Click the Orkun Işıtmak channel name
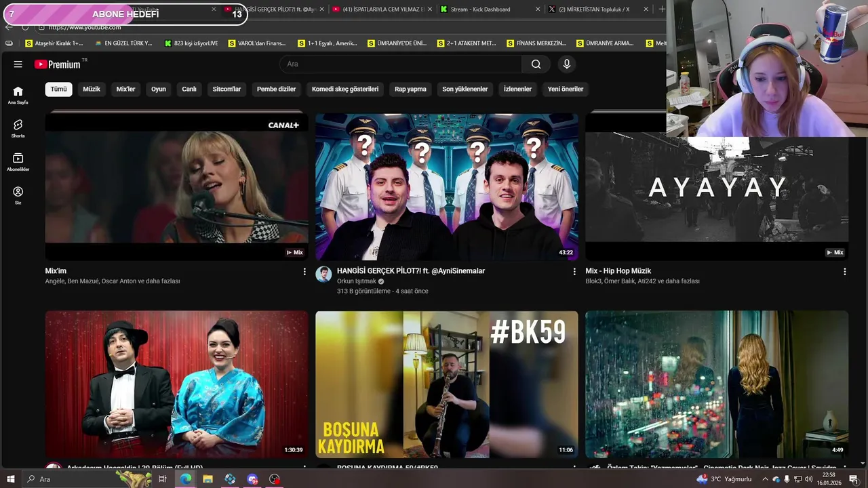The image size is (868, 488). click(357, 281)
